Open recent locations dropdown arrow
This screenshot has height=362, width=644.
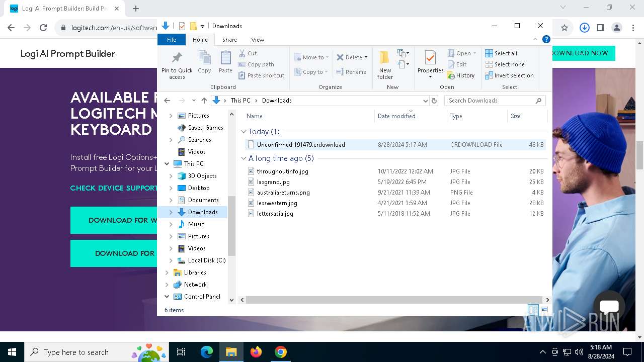click(x=194, y=101)
